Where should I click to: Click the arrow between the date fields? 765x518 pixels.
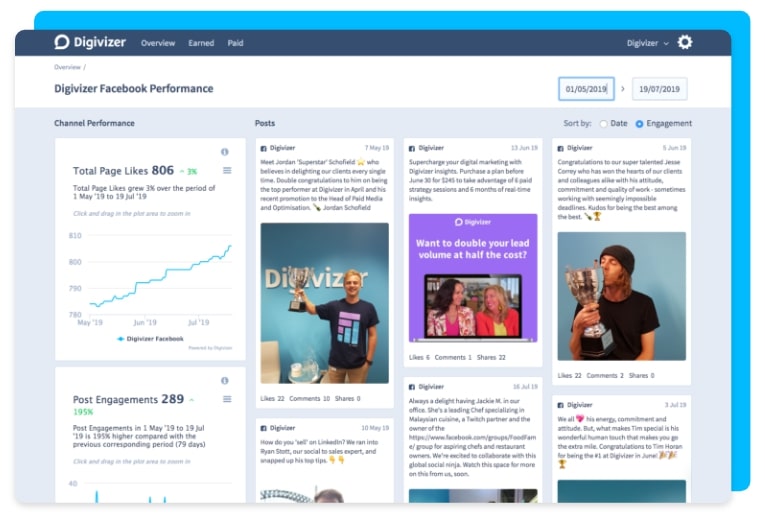click(623, 89)
